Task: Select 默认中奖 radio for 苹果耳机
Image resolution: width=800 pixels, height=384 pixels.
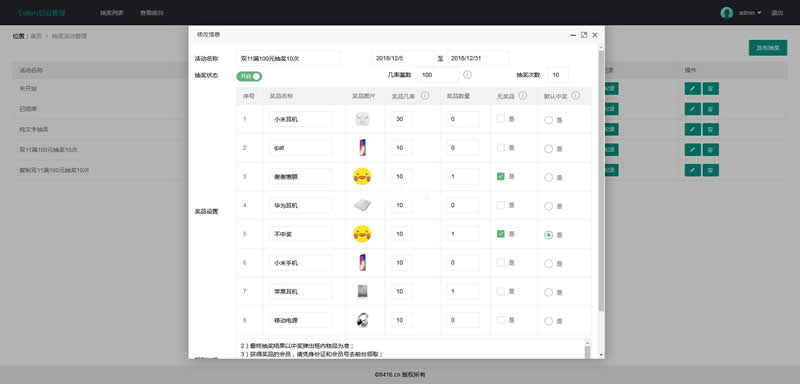Action: coord(548,292)
